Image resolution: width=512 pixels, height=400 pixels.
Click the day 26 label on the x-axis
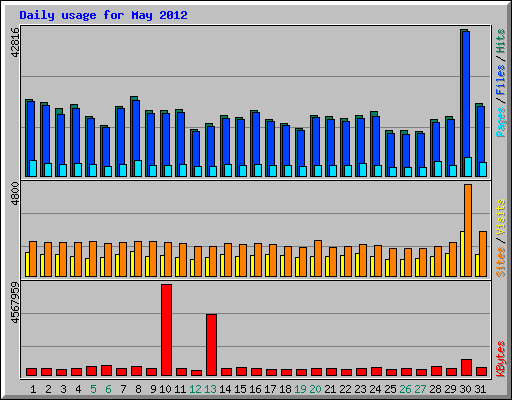[x=405, y=389]
